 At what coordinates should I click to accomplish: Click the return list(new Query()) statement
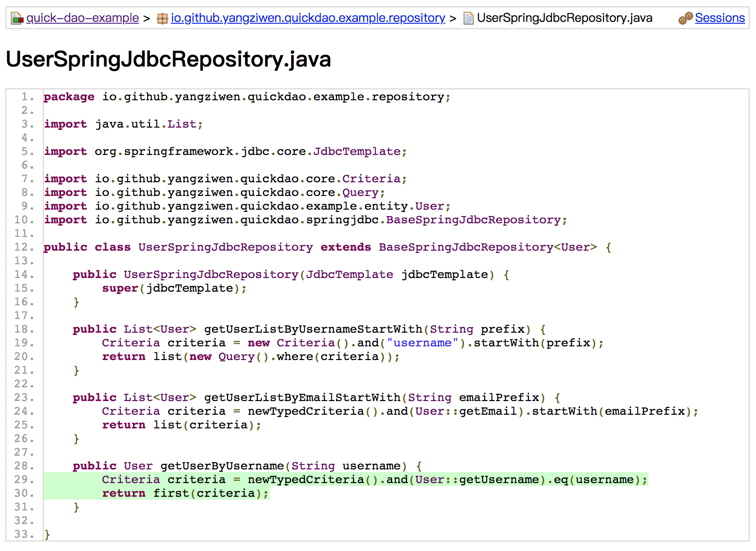(251, 357)
